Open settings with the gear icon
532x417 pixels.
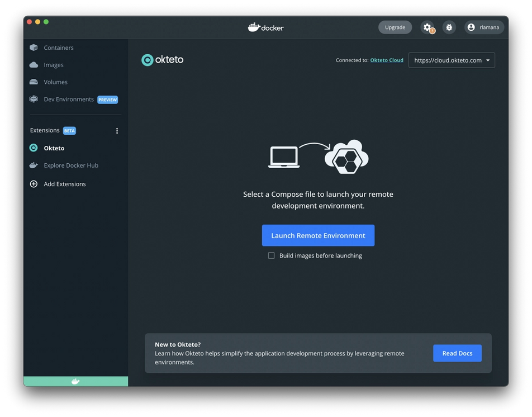click(426, 27)
